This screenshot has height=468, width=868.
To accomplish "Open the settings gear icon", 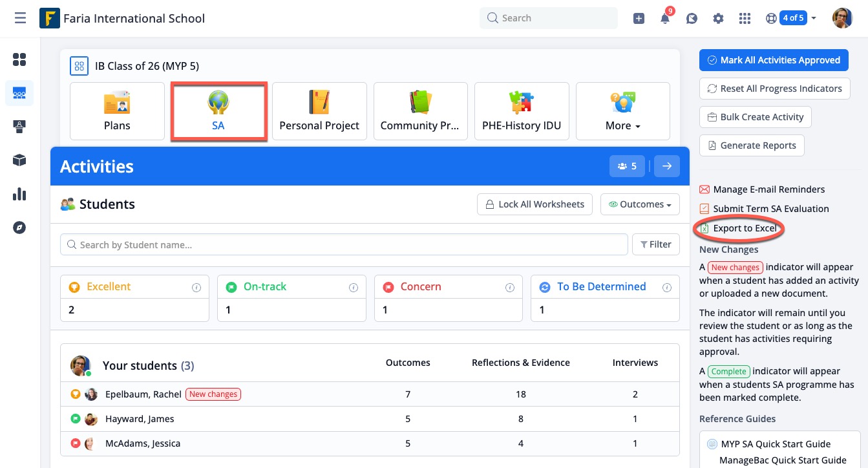I will pyautogui.click(x=718, y=19).
